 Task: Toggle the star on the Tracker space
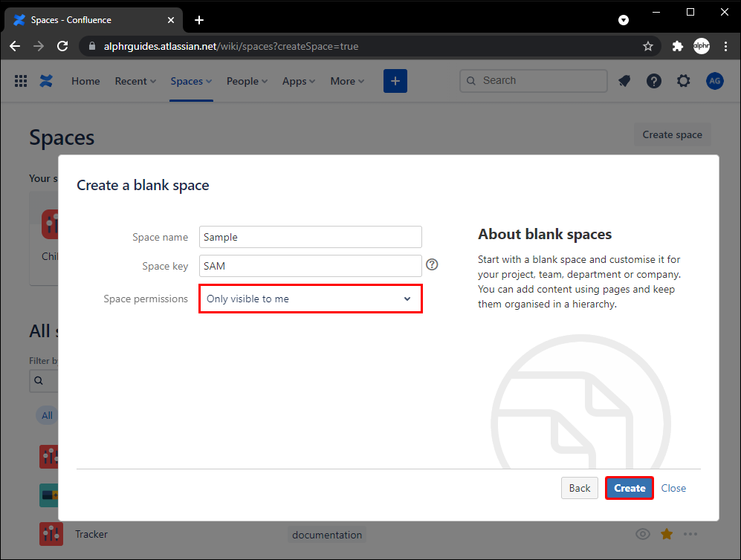tap(667, 534)
